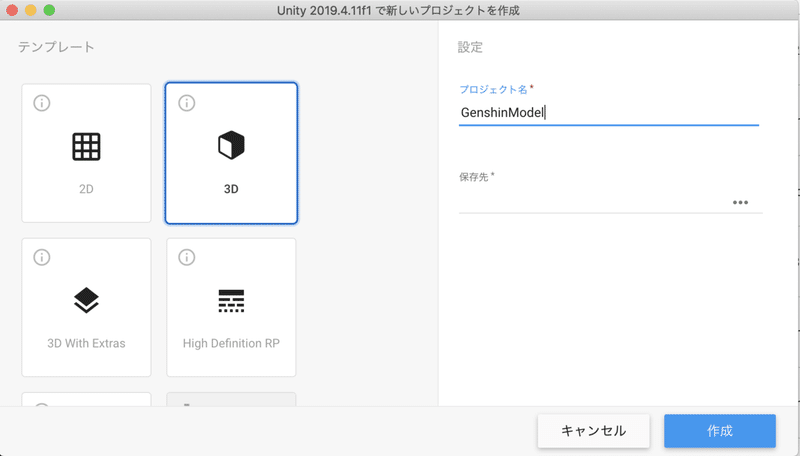Close the Unity new project window
Screen dimensions: 800x456
12,10
